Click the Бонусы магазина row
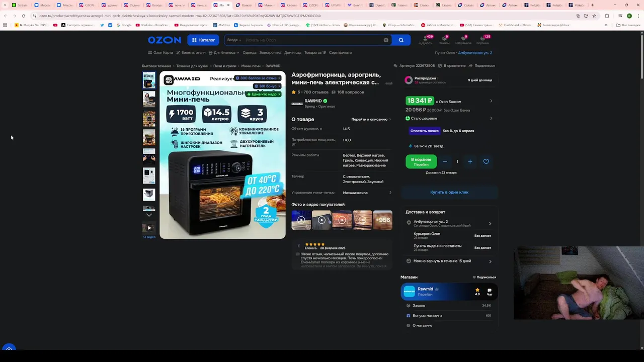This screenshot has height=362, width=644. [x=449, y=316]
